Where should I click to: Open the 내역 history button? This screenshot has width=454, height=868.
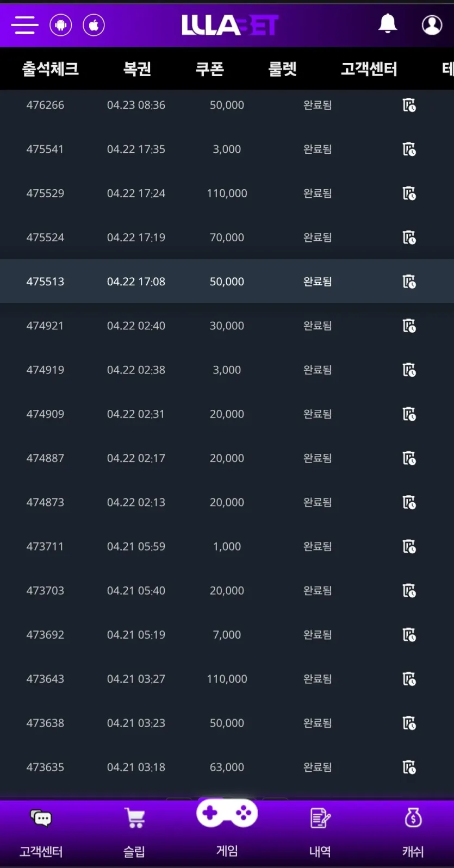coord(320,833)
